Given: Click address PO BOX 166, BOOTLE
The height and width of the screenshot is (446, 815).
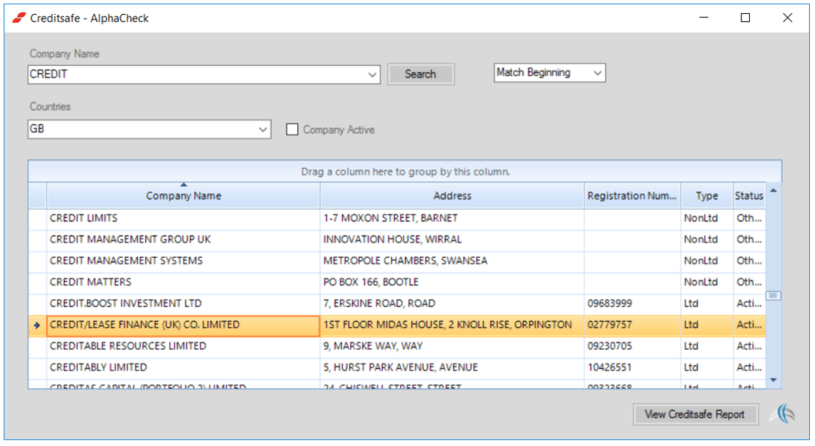Looking at the screenshot, I should click(x=371, y=282).
